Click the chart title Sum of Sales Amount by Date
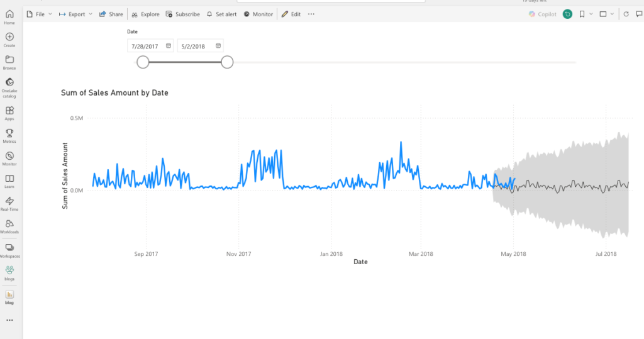Viewport: 644px width, 339px height. pos(114,93)
